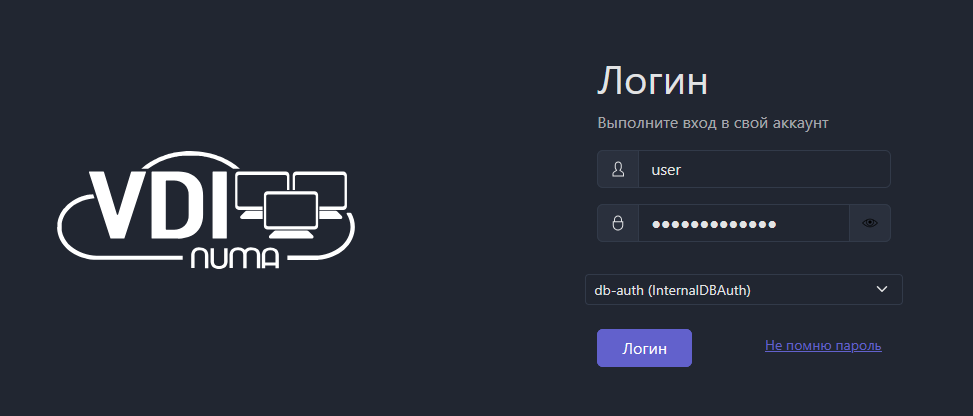Click the user silhouette icon beside username
The height and width of the screenshot is (416, 973).
617,169
